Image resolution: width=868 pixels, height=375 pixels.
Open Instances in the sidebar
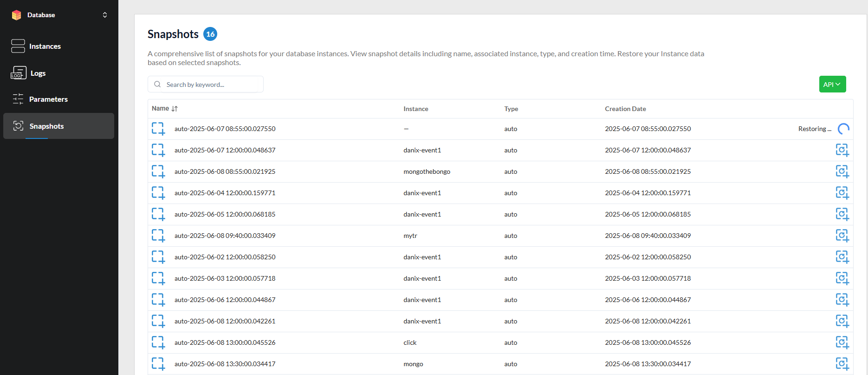point(45,46)
